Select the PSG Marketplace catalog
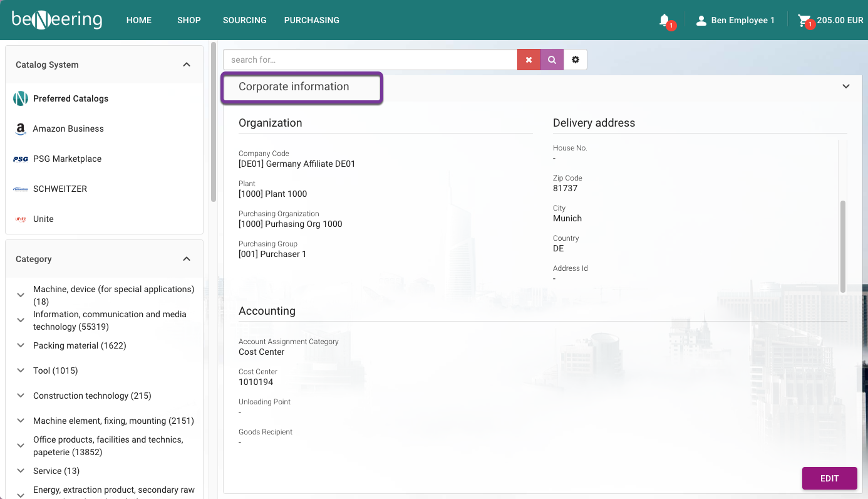868x499 pixels. coord(67,159)
